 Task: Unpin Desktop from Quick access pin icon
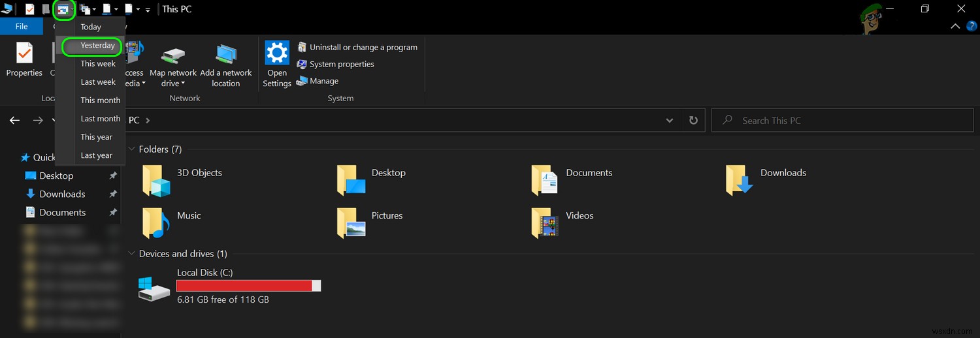tap(112, 176)
